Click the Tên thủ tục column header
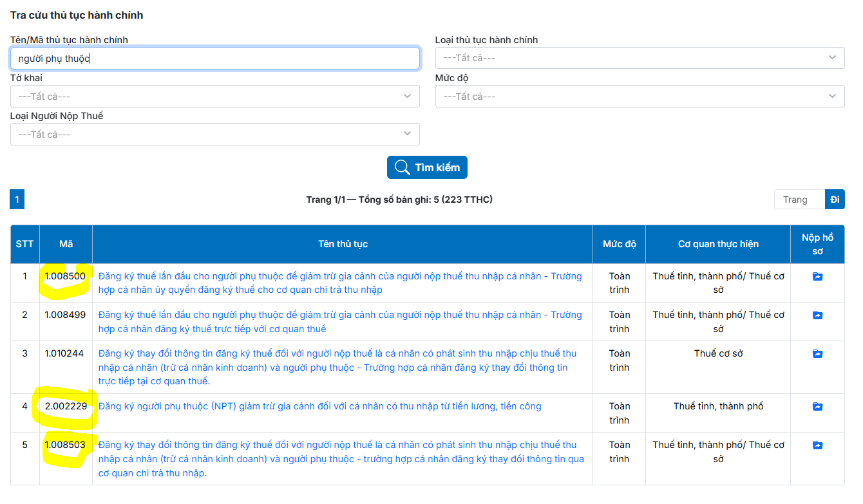This screenshot has height=504, width=863. click(x=343, y=244)
